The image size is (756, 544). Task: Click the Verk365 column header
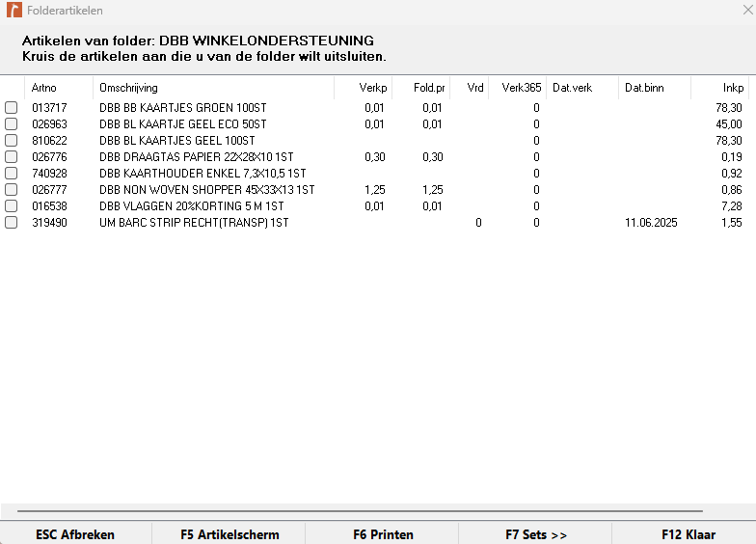[x=517, y=88]
